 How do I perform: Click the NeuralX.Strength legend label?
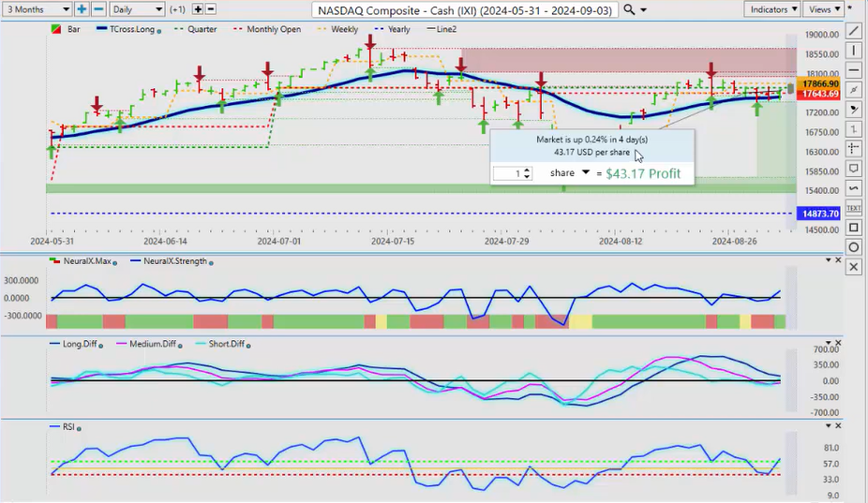point(175,261)
